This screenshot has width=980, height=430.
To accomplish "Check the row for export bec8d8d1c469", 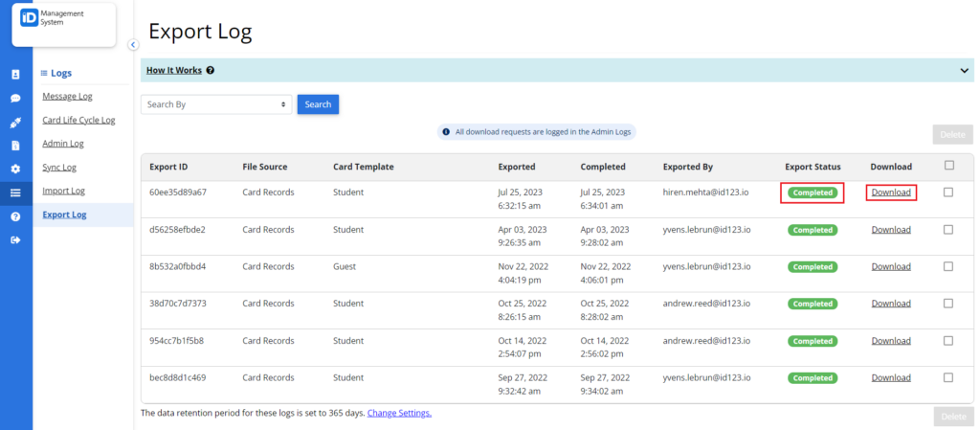I will [x=948, y=378].
